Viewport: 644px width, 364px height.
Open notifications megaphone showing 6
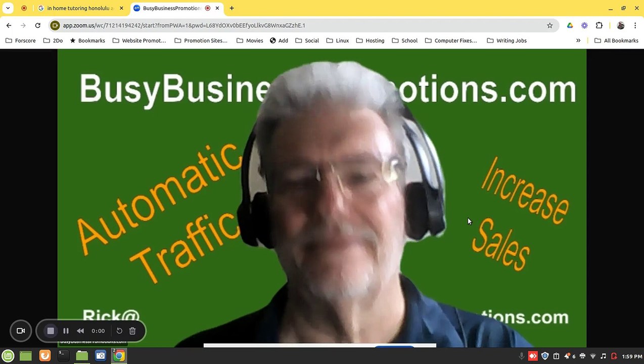click(570, 356)
